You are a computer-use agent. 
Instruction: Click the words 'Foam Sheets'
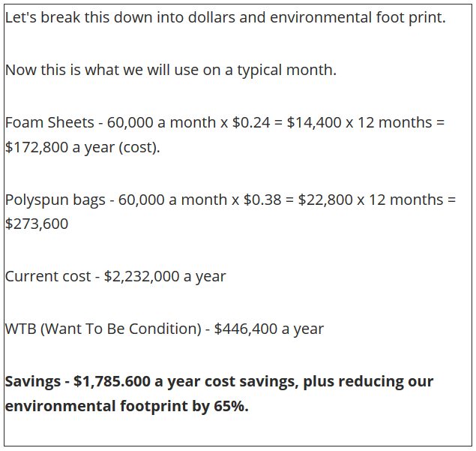point(49,122)
